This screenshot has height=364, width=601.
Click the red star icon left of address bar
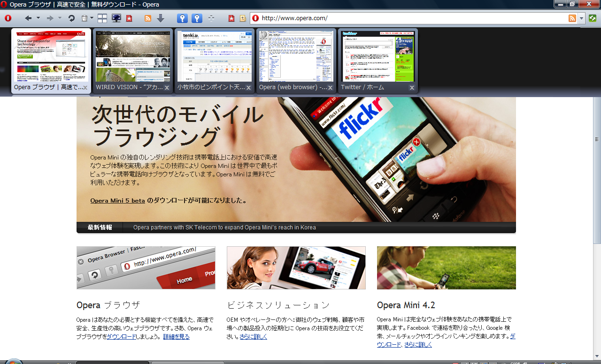coord(231,18)
